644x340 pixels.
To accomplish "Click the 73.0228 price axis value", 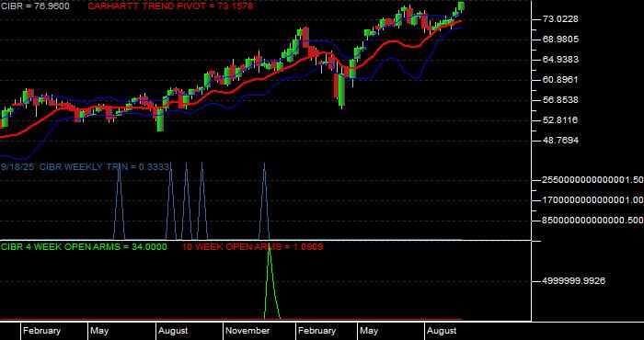I will click(x=561, y=19).
